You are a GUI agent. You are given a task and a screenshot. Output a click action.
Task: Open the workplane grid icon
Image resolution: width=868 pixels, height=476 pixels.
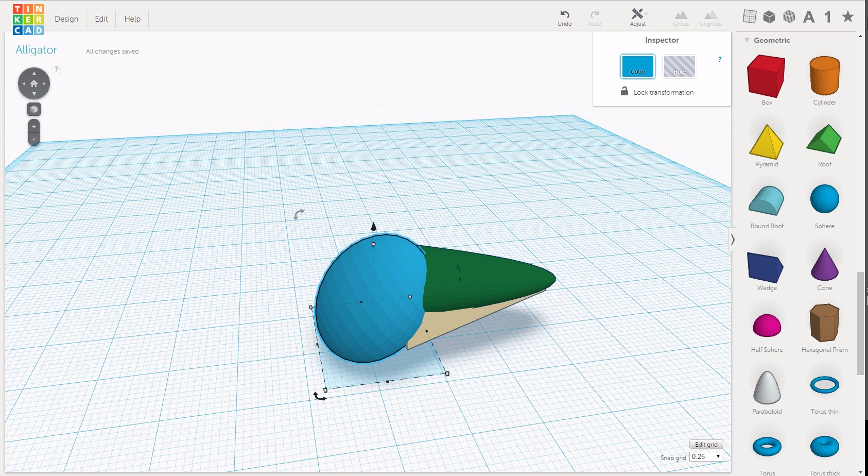coord(750,17)
